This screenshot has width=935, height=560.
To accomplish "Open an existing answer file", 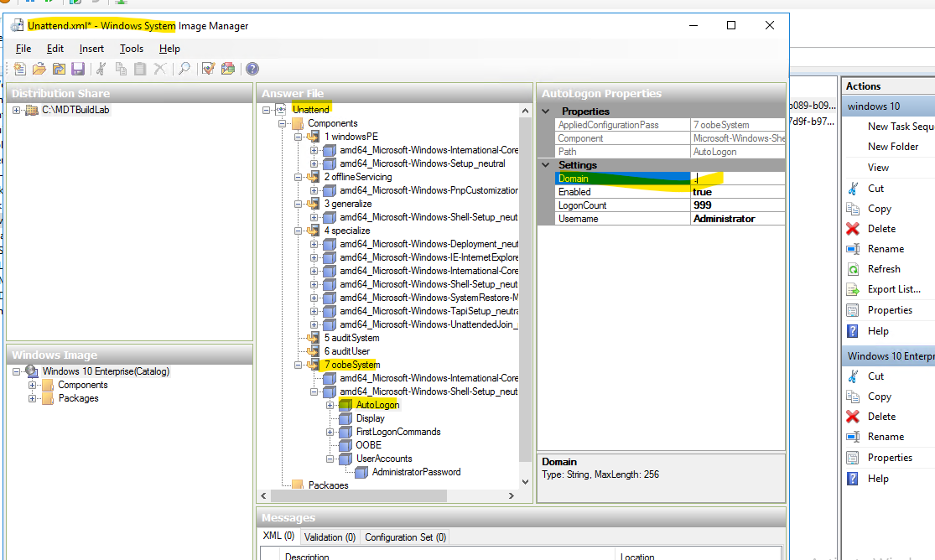I will pyautogui.click(x=39, y=69).
